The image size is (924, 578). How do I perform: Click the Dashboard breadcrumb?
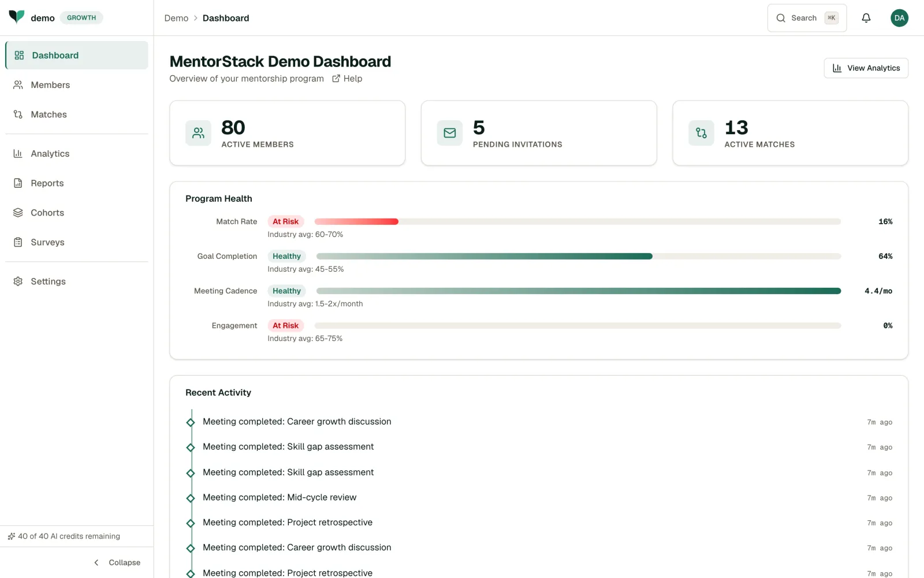(226, 18)
